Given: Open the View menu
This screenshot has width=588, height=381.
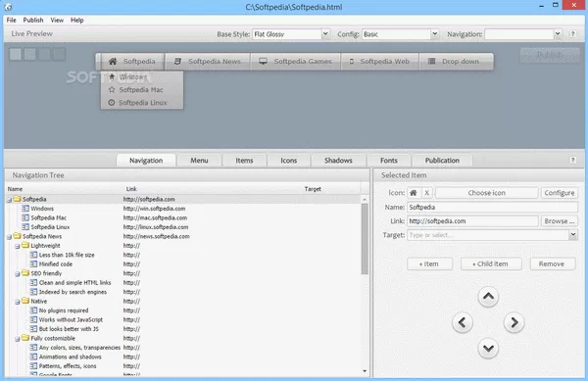Looking at the screenshot, I should tap(57, 20).
